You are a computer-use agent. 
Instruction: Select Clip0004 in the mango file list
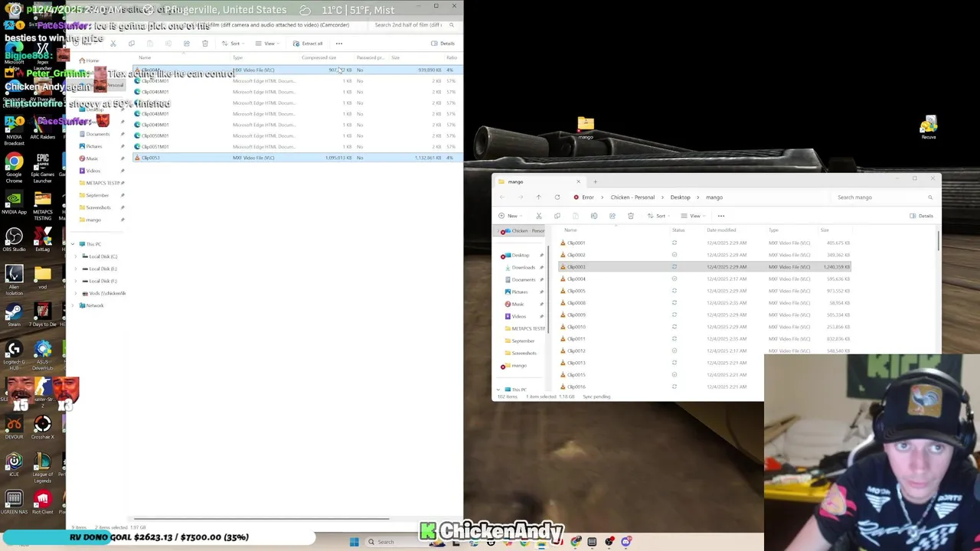[704, 279]
